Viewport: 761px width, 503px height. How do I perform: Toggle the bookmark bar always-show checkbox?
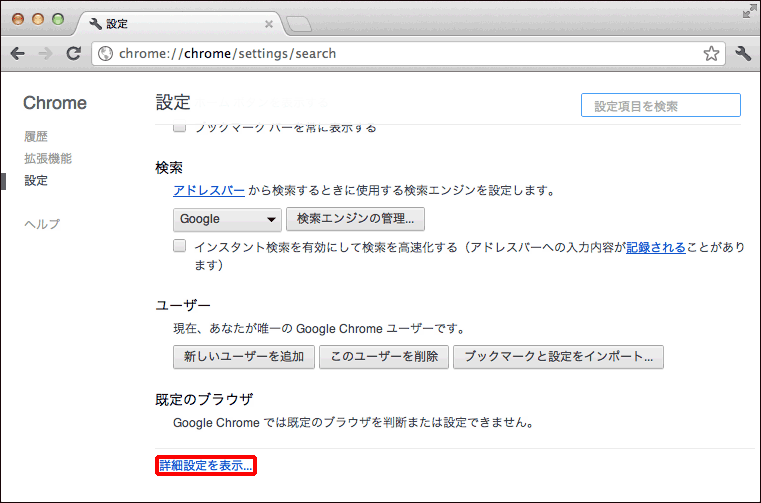pyautogui.click(x=180, y=128)
